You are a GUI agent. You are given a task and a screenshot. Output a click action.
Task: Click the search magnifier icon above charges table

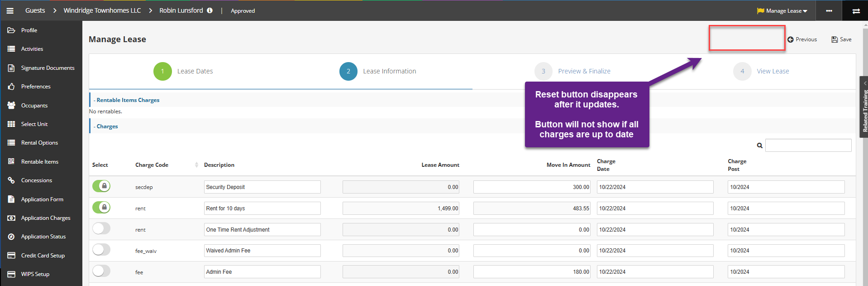pos(759,145)
